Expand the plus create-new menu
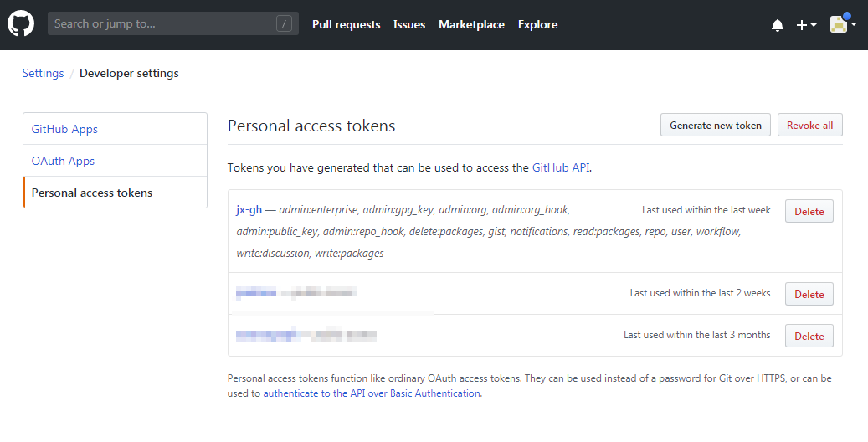The width and height of the screenshot is (868, 442). click(x=806, y=25)
